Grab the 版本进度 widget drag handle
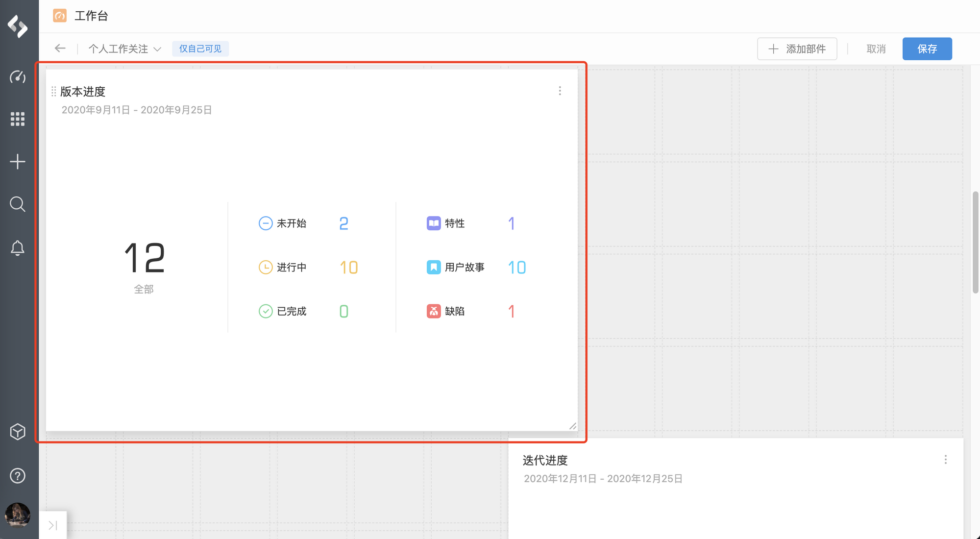The image size is (980, 539). click(x=54, y=91)
